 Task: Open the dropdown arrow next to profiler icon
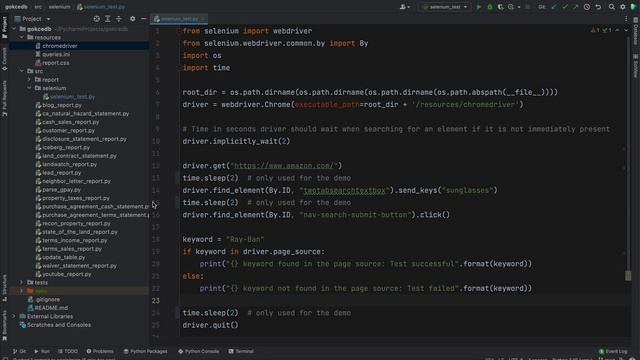(x=519, y=7)
